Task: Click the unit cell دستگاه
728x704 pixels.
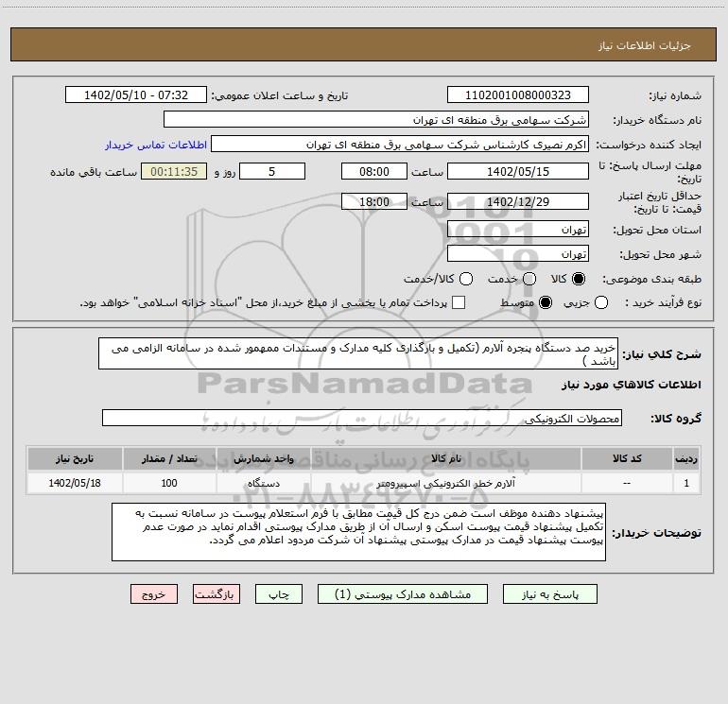Action: (x=263, y=483)
